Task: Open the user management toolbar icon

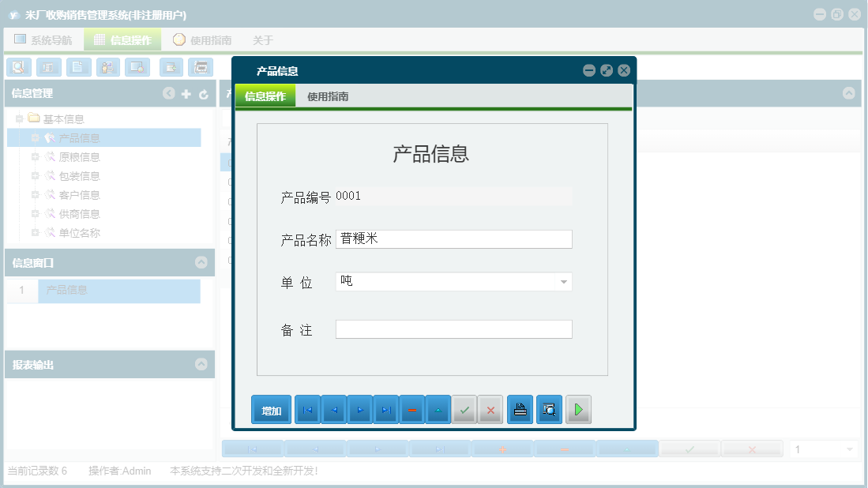Action: click(107, 67)
